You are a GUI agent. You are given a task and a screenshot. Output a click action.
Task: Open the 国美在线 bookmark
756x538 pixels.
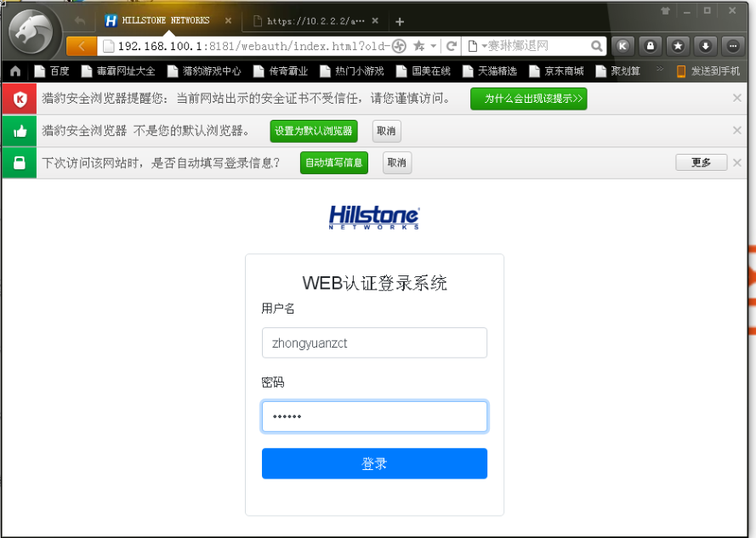tap(423, 71)
